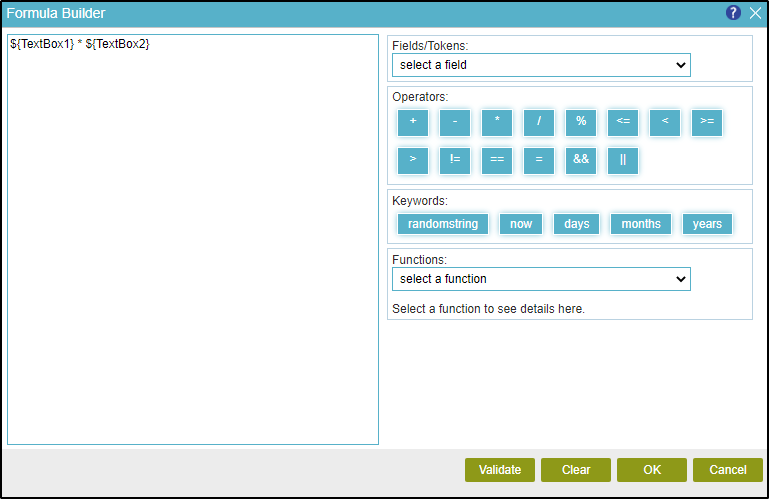This screenshot has height=499, width=769.
Task: Insert the multiplication asterisk operator
Action: [x=497, y=122]
